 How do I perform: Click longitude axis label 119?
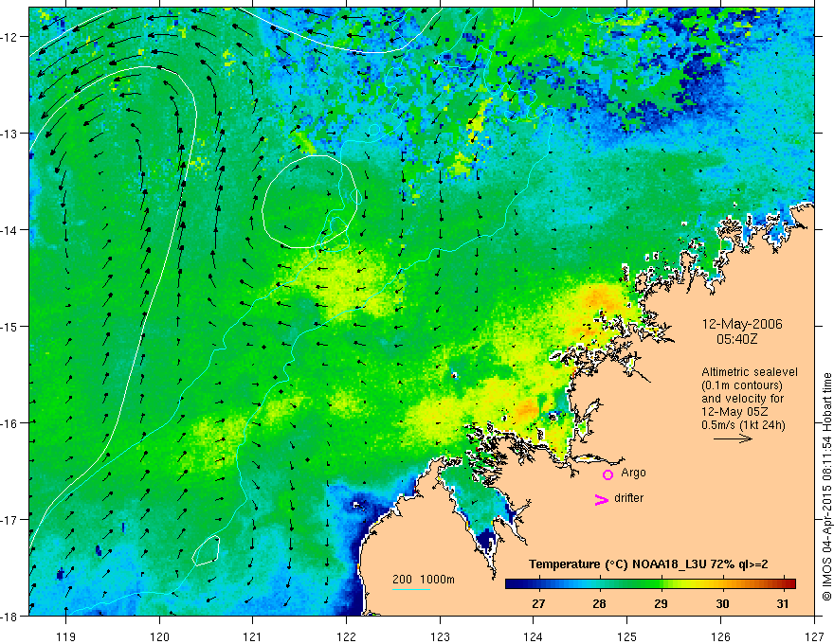65,636
